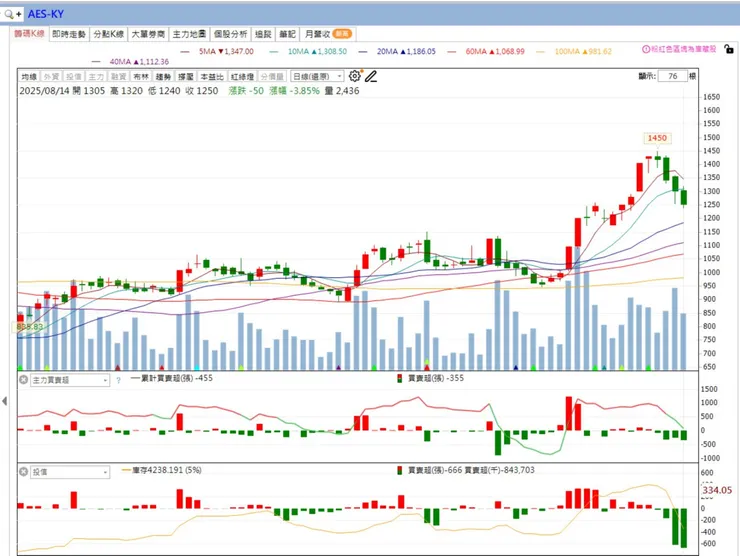Select the pencil drawing tool icon

tap(371, 76)
